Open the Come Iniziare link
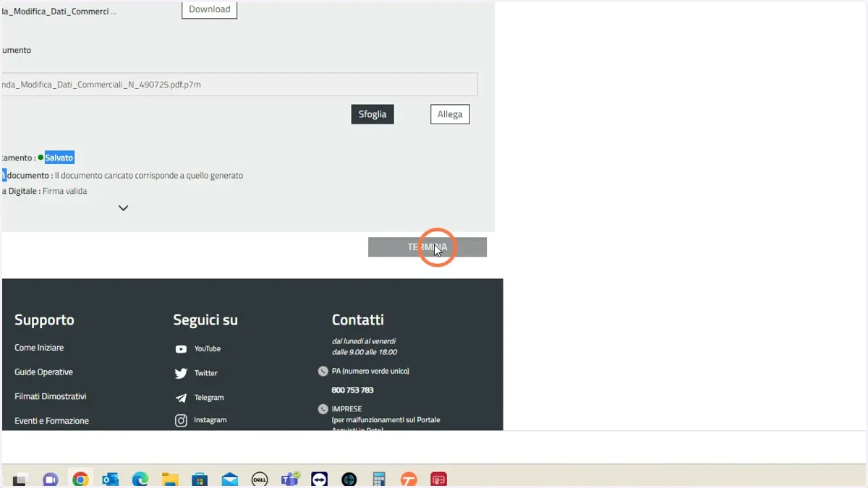Viewport: 868px width, 488px height. (39, 348)
